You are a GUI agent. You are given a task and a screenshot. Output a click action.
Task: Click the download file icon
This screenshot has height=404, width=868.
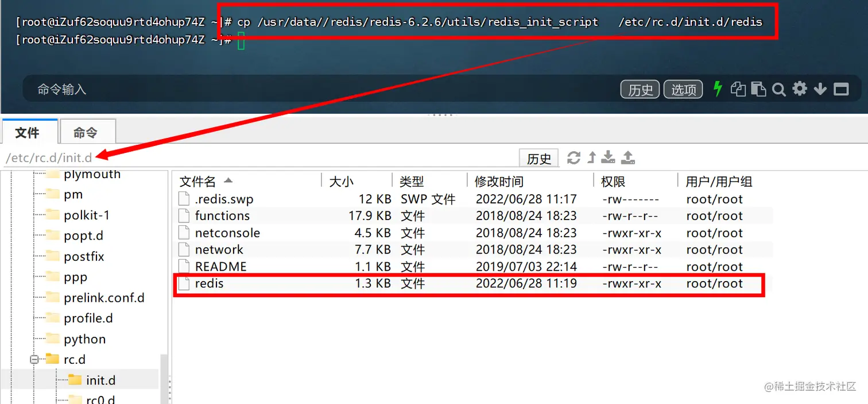[x=609, y=157]
